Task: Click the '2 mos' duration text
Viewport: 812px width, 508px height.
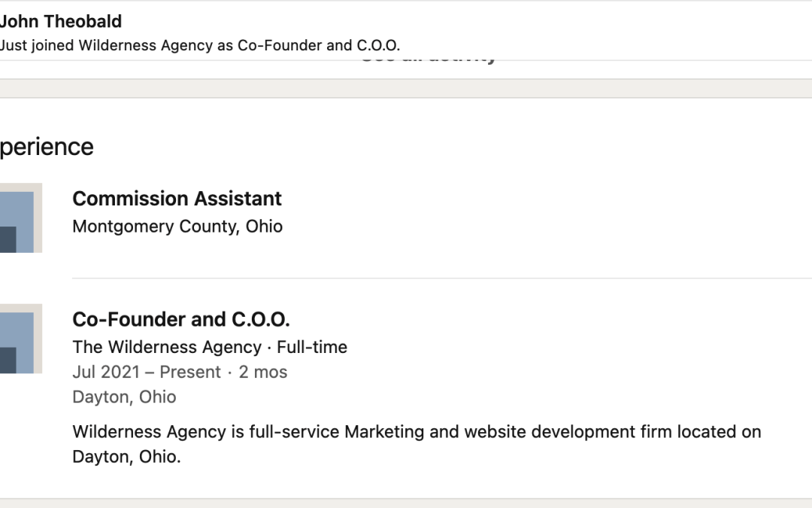Action: (x=263, y=372)
